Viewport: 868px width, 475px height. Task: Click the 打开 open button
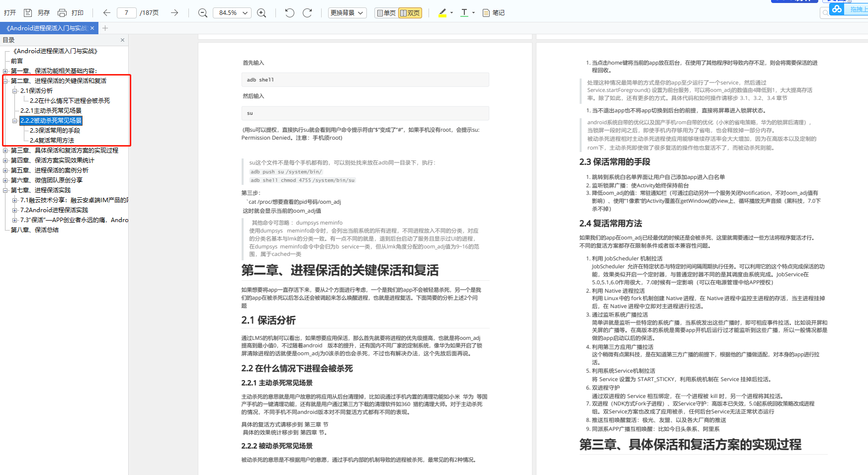tap(10, 13)
